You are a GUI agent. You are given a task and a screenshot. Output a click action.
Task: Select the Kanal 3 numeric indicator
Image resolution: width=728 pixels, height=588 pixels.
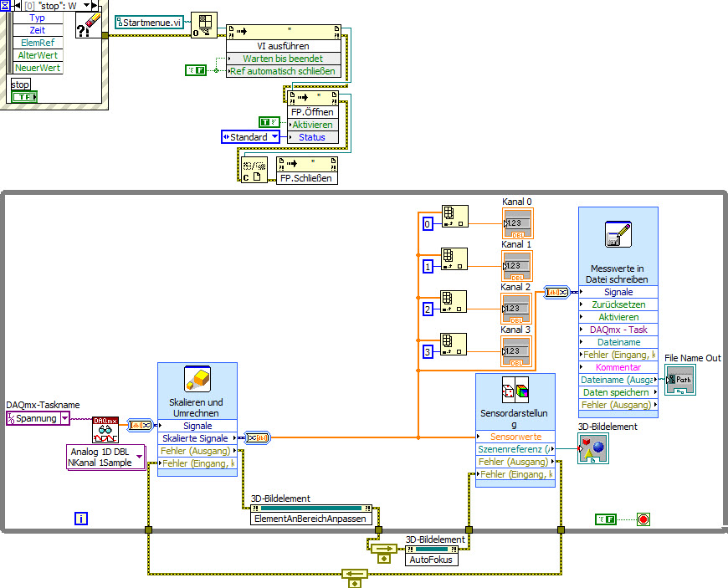point(515,351)
